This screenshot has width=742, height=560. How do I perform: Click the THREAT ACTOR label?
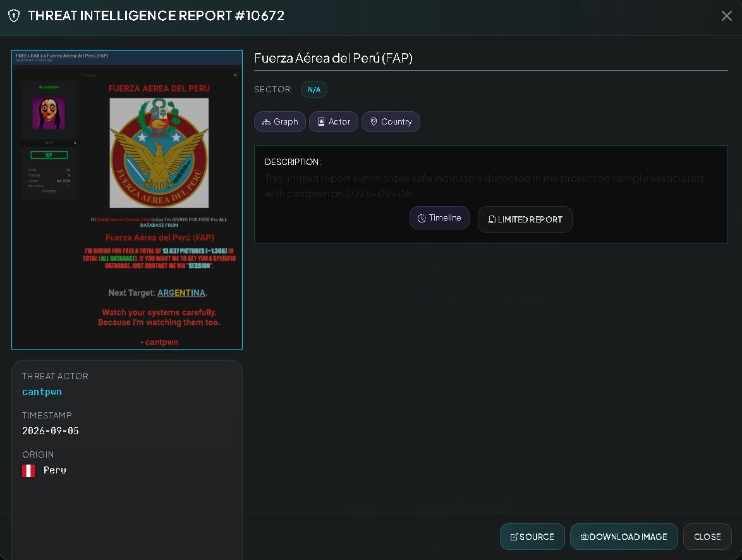coord(55,376)
